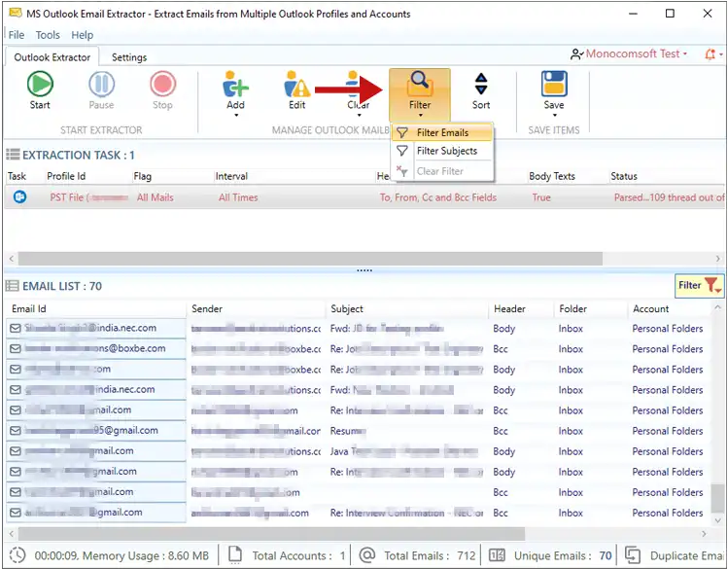
Task: Click the Filter magnifier icon in ribbon
Action: [x=420, y=84]
